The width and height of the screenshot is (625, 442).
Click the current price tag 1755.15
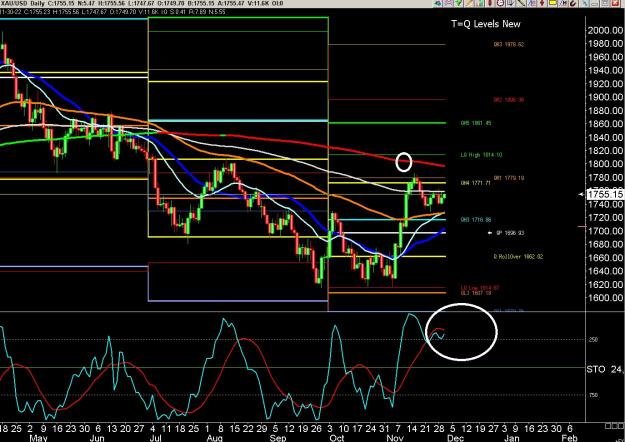click(605, 194)
